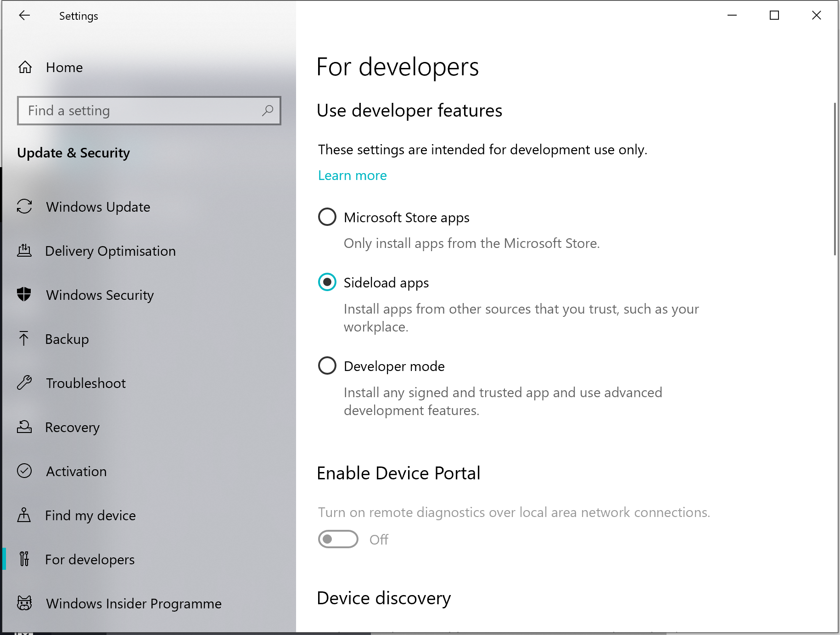Click the 'Off' label beside the toggle
This screenshot has height=635, width=840.
tap(379, 539)
